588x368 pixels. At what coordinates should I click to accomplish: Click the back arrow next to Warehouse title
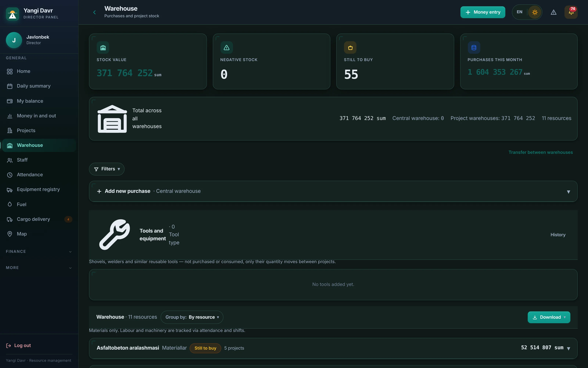[x=94, y=12]
